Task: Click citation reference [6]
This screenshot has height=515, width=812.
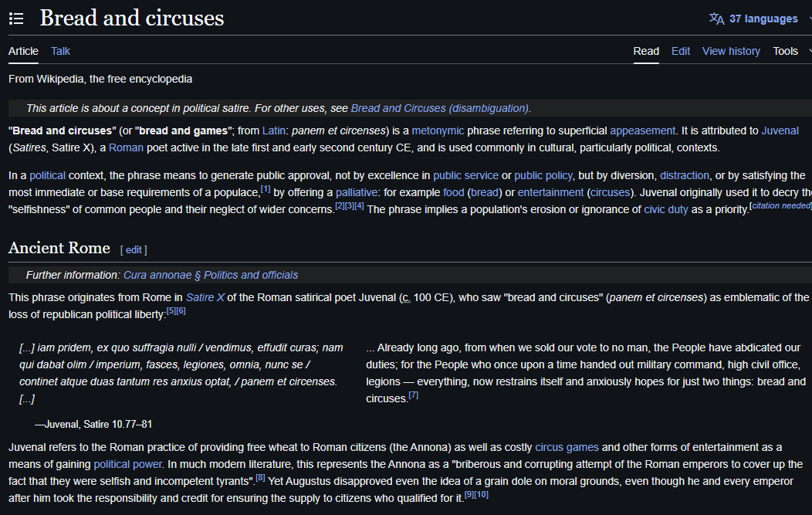Action: pos(181,311)
